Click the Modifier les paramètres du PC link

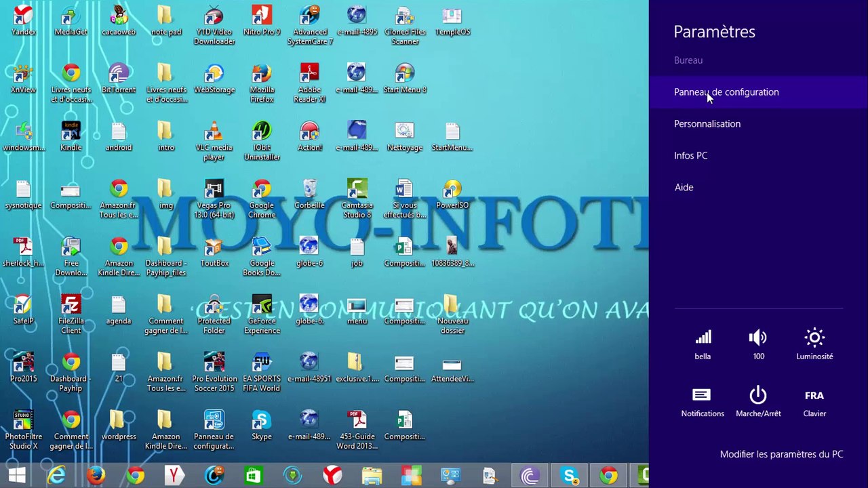point(781,454)
